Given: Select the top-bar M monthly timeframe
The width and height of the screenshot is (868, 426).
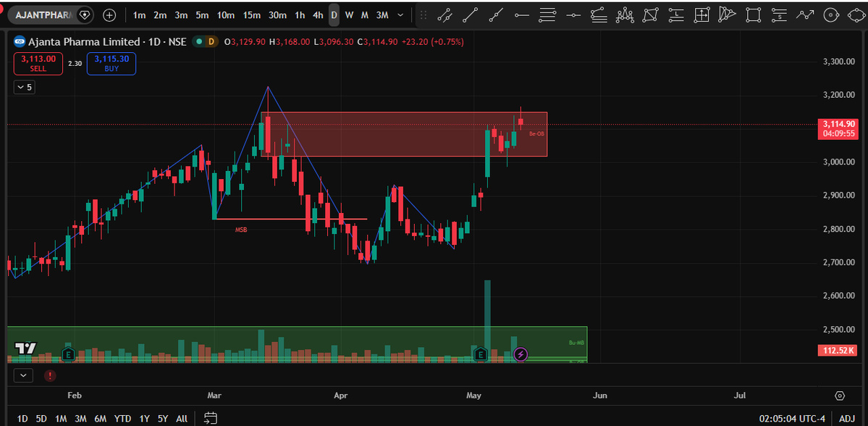Looking at the screenshot, I should [365, 15].
